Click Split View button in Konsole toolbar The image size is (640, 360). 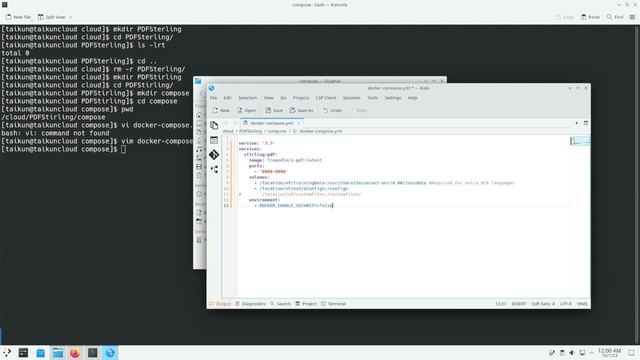click(x=51, y=17)
